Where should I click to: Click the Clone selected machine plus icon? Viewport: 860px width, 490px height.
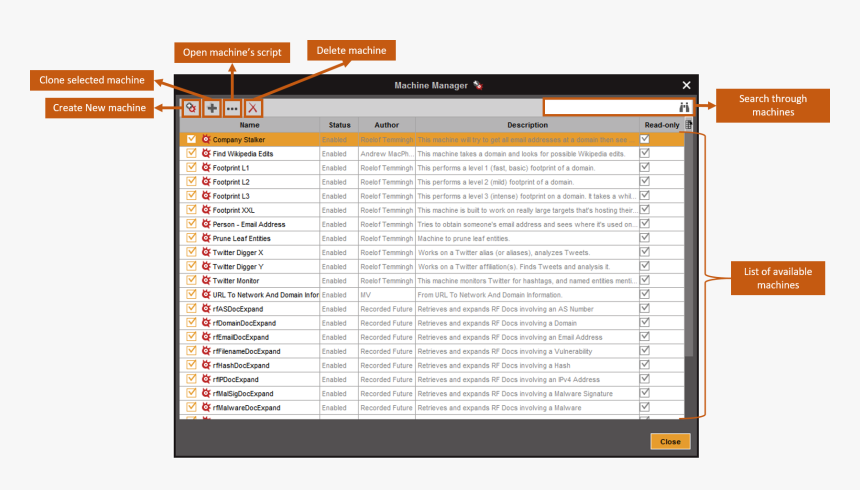click(212, 108)
